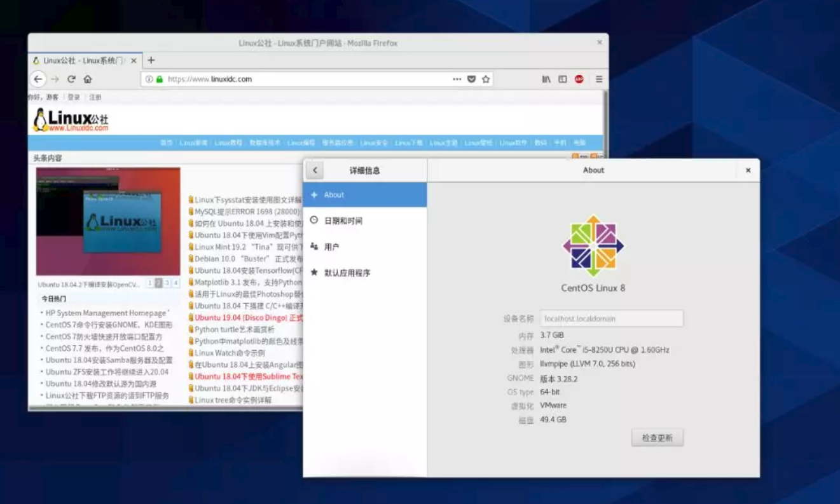Screen dimensions: 840x504
Task: Open Ubuntu 18.04安装Samba服务器 article
Action: coord(109,360)
